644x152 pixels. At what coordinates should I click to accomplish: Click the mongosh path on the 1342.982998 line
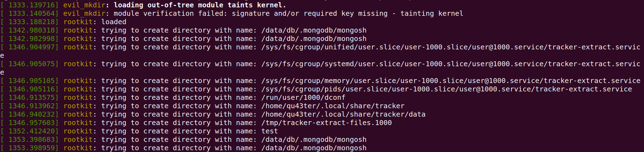tap(314, 39)
